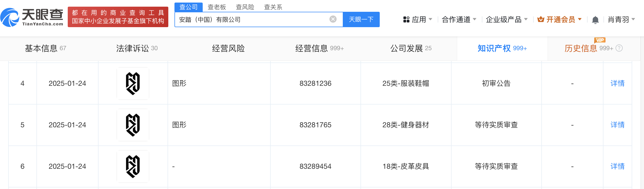The image size is (644, 189).
Task: Open trademark image in row 5
Action: pyautogui.click(x=133, y=125)
